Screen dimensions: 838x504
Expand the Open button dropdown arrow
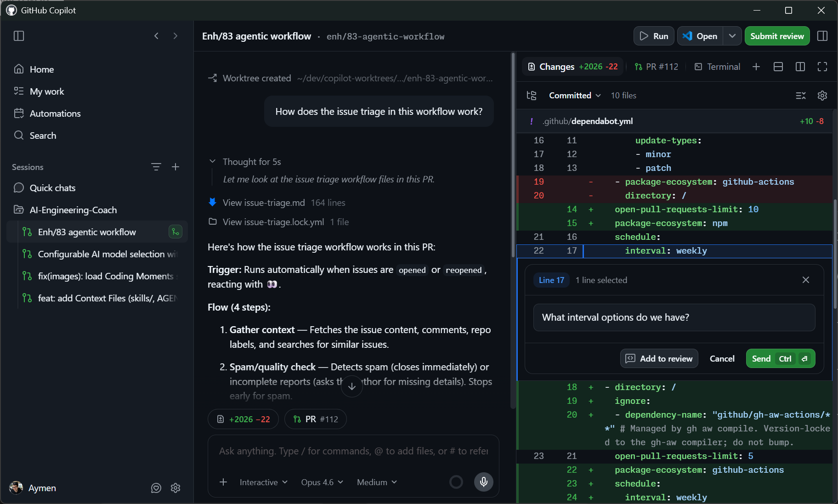732,36
